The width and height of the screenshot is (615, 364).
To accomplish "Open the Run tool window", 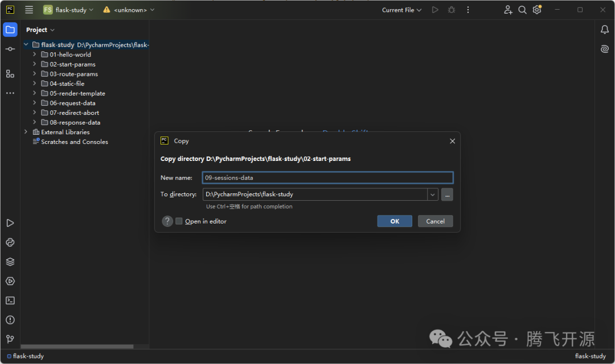I will point(10,223).
